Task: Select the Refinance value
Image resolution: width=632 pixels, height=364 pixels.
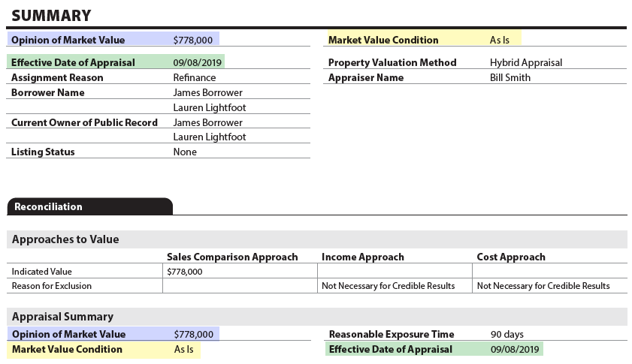Action: point(195,77)
